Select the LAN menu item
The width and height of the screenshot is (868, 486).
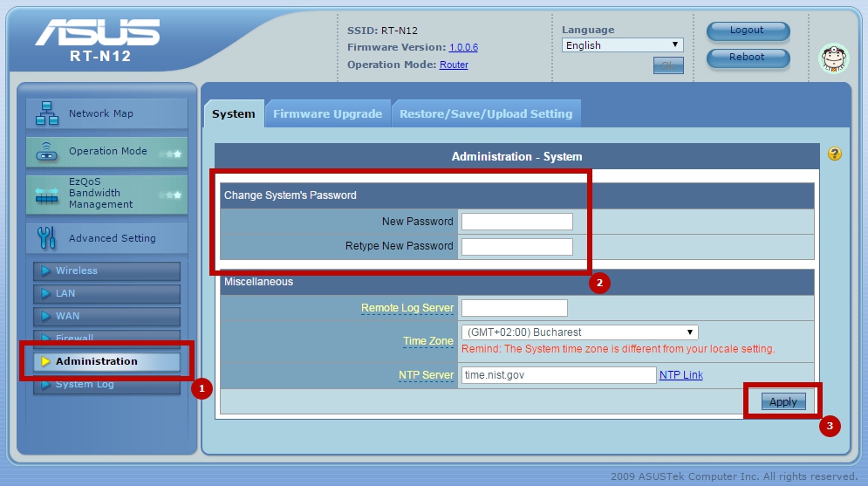click(106, 293)
